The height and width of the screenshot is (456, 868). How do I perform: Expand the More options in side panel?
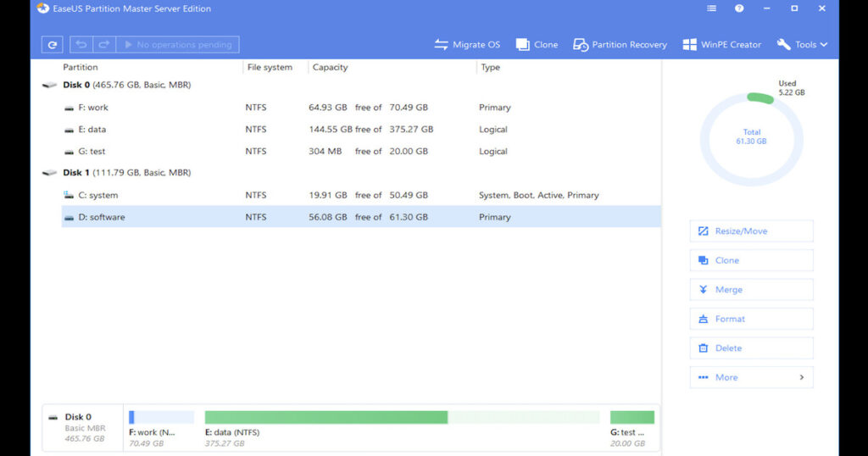pyautogui.click(x=751, y=377)
